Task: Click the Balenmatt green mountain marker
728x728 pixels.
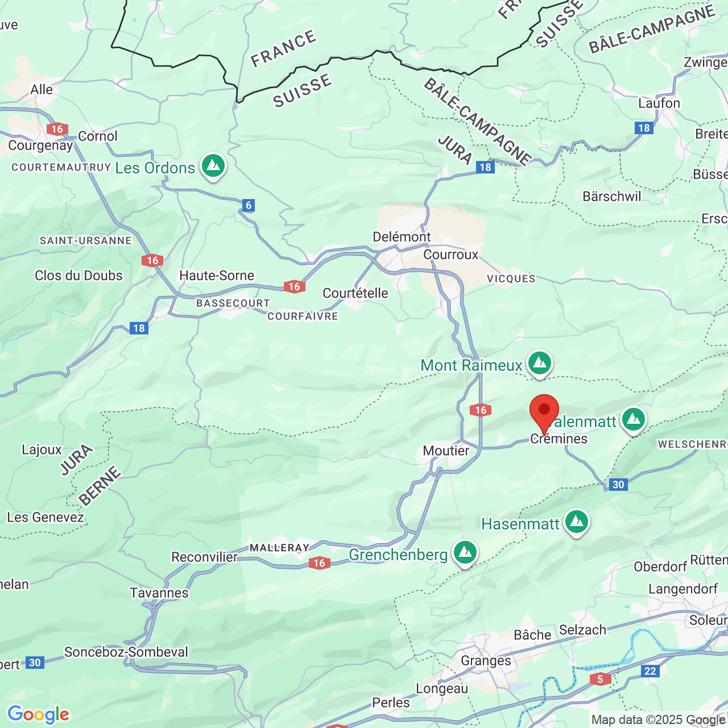Action: 634,420
